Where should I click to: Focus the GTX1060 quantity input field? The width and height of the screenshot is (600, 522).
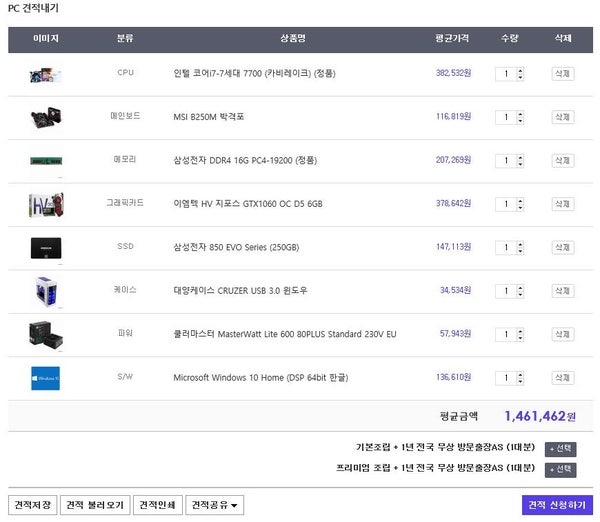point(506,204)
